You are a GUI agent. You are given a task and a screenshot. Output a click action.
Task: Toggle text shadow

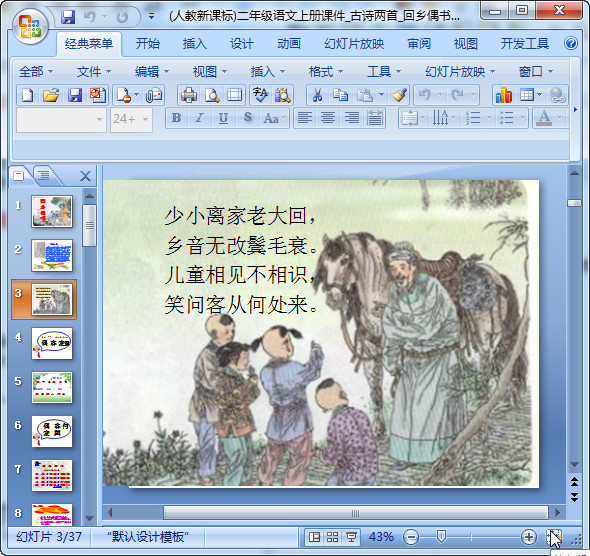pos(247,118)
